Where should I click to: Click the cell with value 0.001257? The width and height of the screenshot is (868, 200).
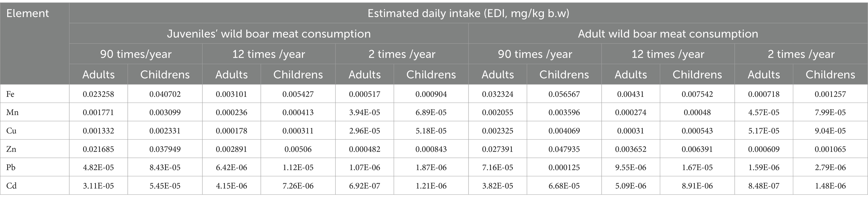[830, 94]
